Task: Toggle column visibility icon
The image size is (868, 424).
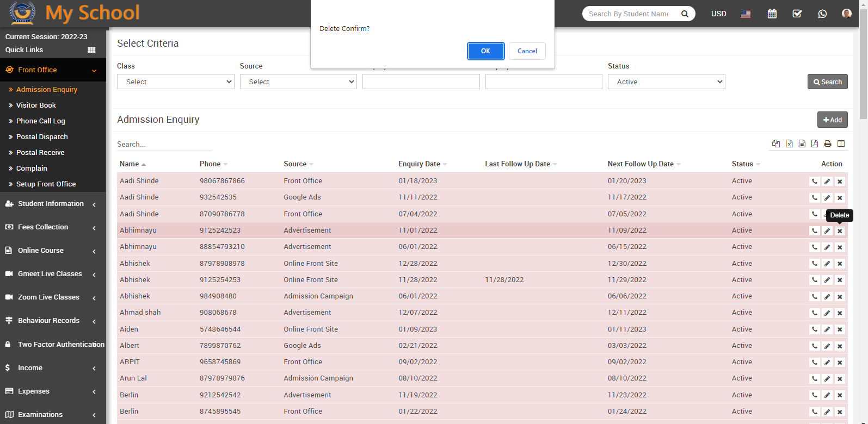Action: pyautogui.click(x=841, y=144)
